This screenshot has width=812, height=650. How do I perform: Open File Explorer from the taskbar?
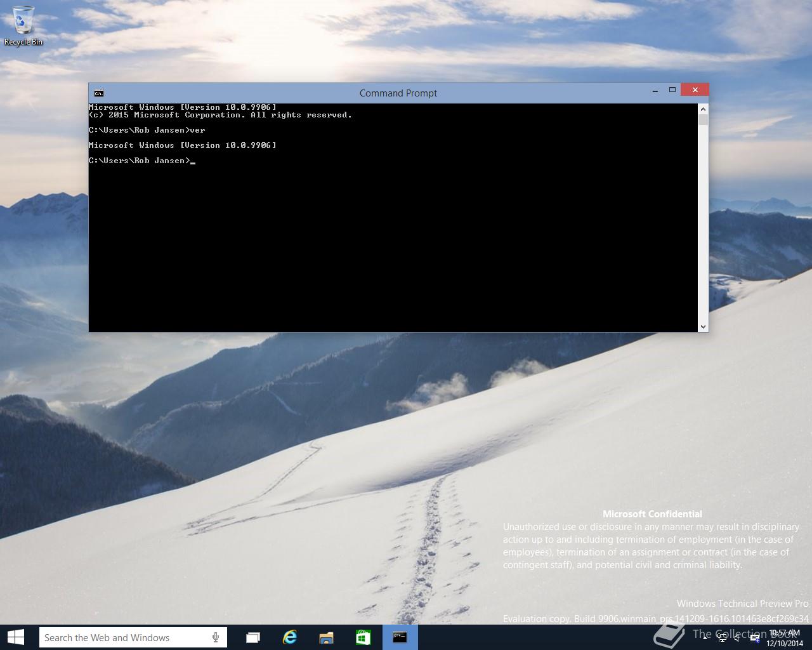(327, 637)
